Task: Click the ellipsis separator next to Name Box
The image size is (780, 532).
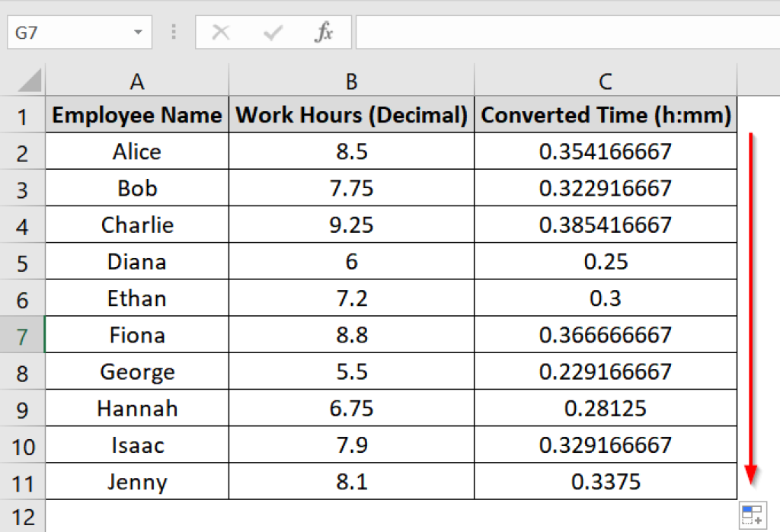Action: [x=174, y=32]
